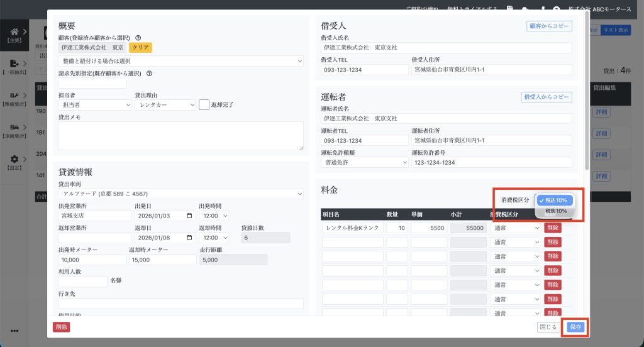Click the three-dots icon at sidebar bottom
This screenshot has height=347, width=644.
(x=14, y=331)
